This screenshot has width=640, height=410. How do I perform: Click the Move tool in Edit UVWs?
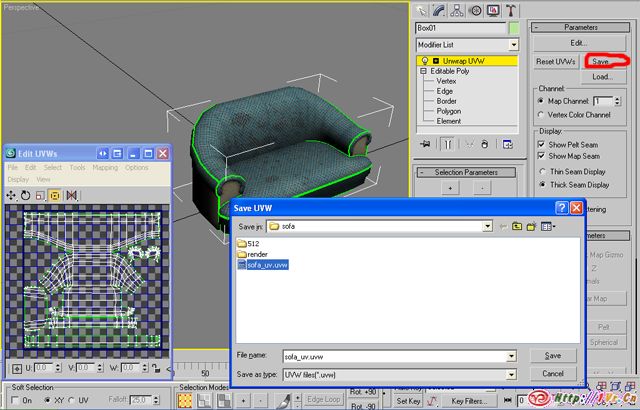click(11, 195)
